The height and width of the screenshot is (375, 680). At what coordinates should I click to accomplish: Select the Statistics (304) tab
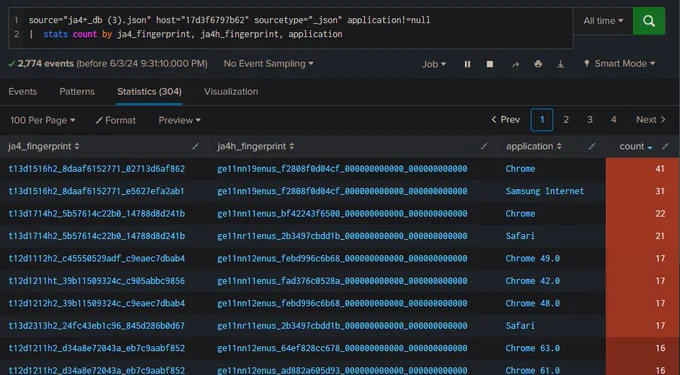(149, 91)
